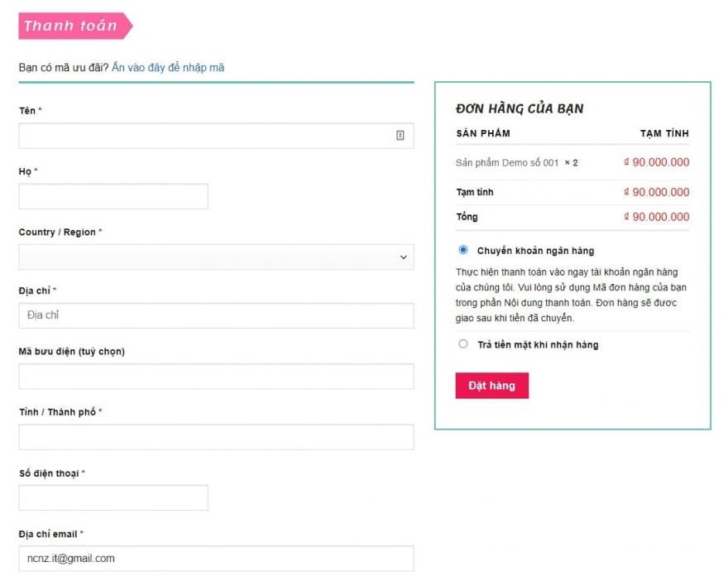
Task: Click the Tỉnh / Thành phố input field
Action: pos(217,437)
